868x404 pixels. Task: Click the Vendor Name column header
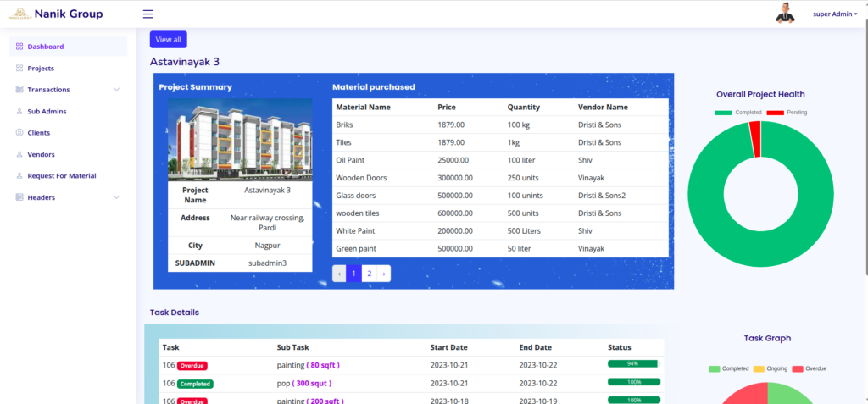[x=603, y=108]
